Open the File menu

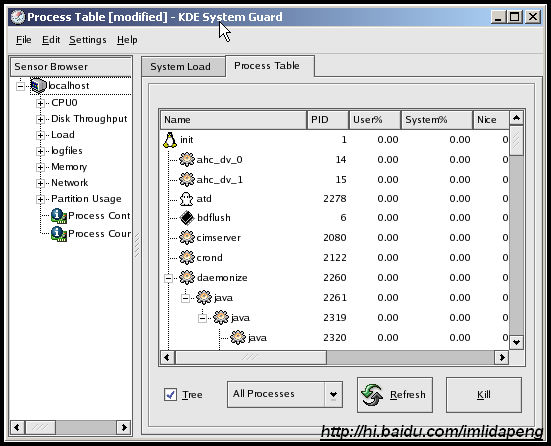pos(24,40)
